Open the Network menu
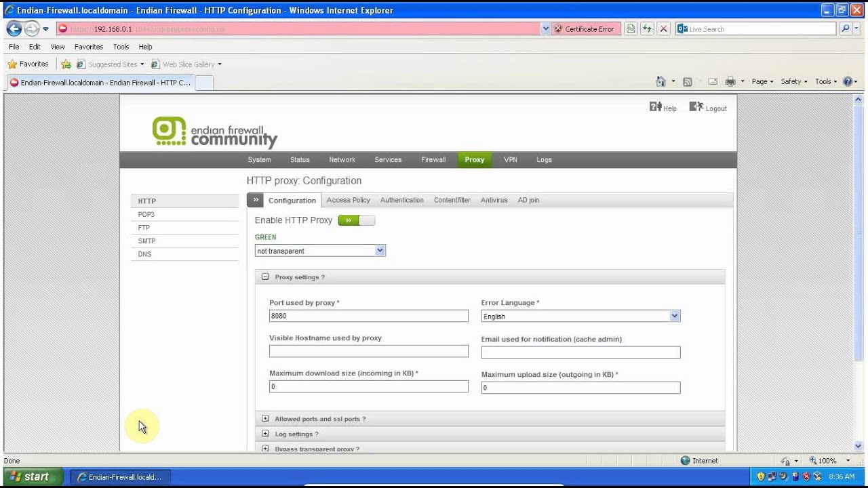 [x=342, y=160]
